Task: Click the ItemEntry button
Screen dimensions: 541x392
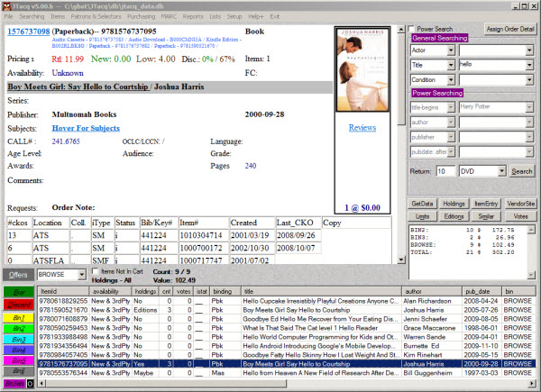Action: 486,204
